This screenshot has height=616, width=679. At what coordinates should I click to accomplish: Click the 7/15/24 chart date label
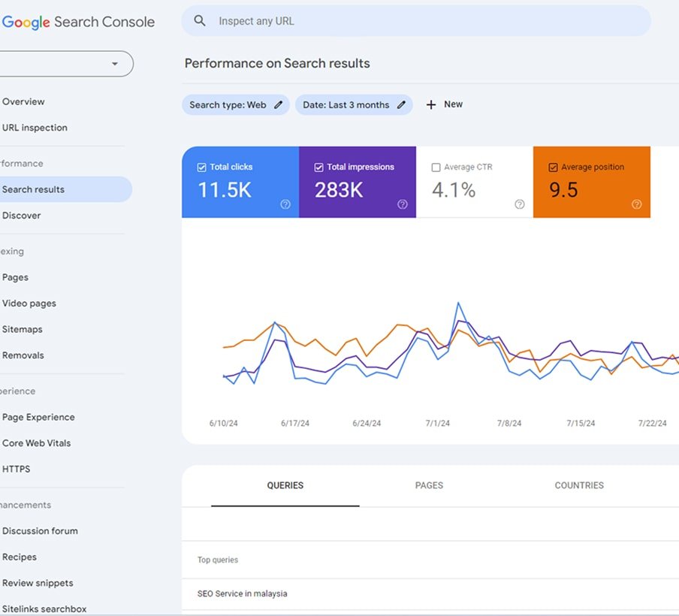(581, 423)
